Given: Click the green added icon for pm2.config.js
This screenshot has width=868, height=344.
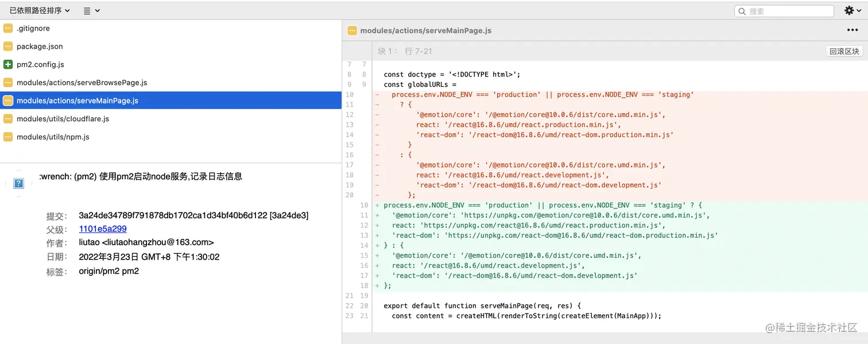Looking at the screenshot, I should click(x=8, y=64).
